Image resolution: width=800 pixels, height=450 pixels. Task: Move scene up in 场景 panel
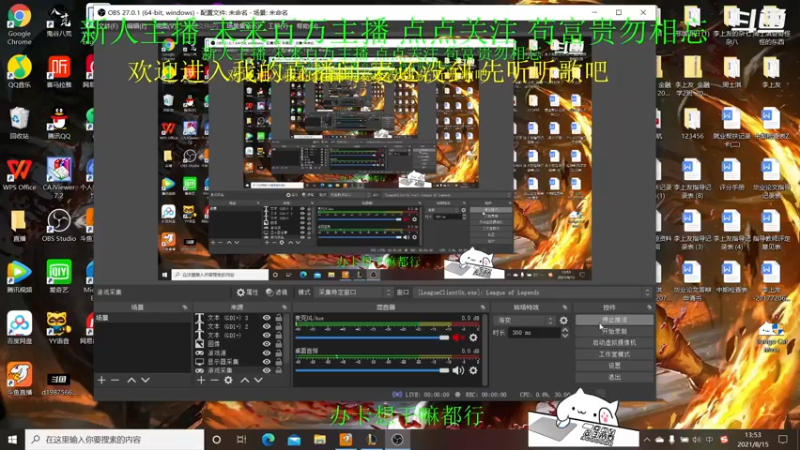coord(131,380)
